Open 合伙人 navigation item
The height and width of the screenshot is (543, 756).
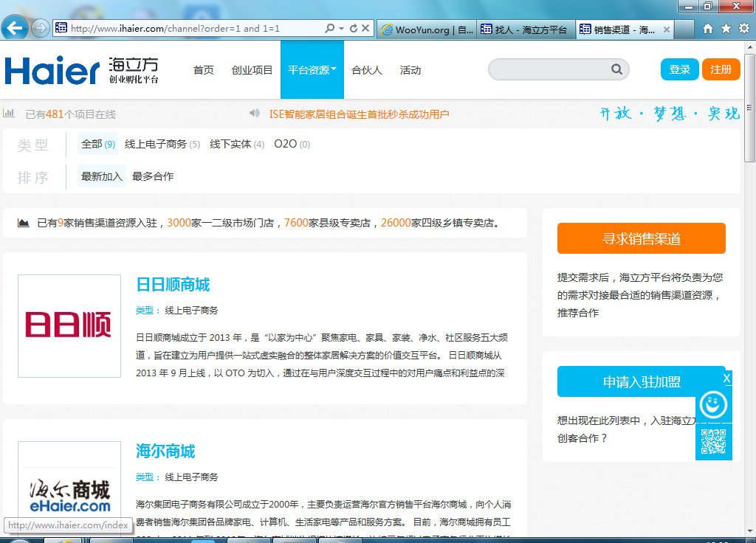click(x=367, y=70)
